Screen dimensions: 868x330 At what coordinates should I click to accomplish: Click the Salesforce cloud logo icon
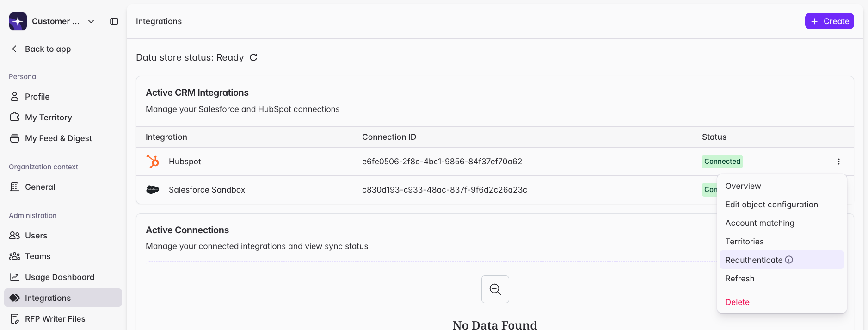pos(153,190)
